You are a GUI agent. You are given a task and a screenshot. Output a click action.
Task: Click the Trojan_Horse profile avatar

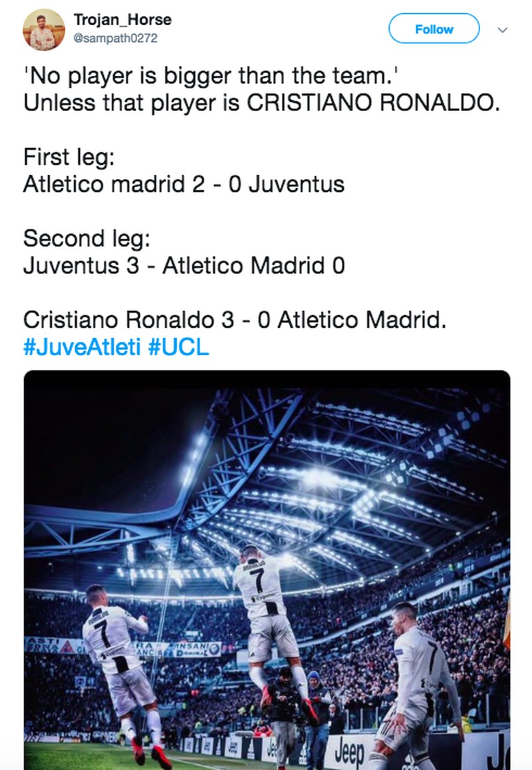pos(43,29)
